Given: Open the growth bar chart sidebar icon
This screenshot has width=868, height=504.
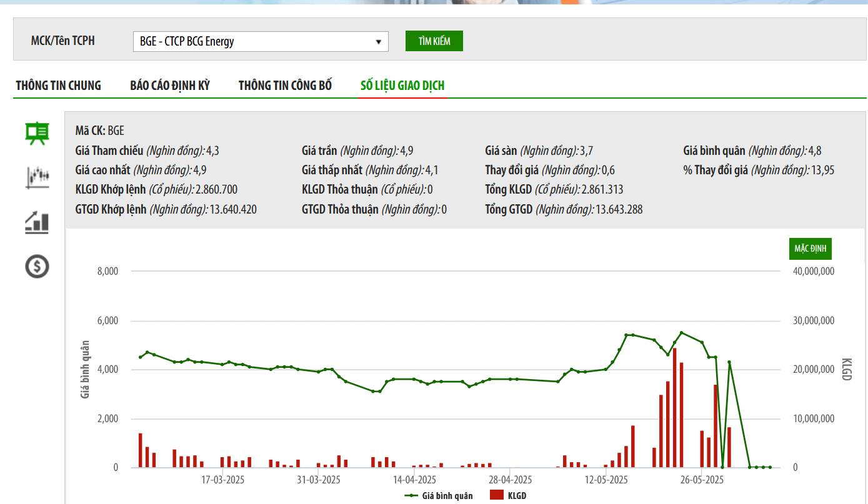Looking at the screenshot, I should point(37,222).
